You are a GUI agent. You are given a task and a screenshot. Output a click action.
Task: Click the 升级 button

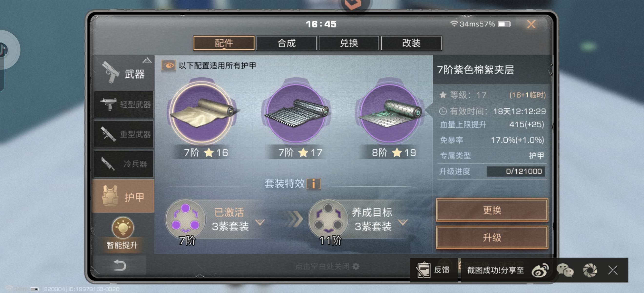492,237
